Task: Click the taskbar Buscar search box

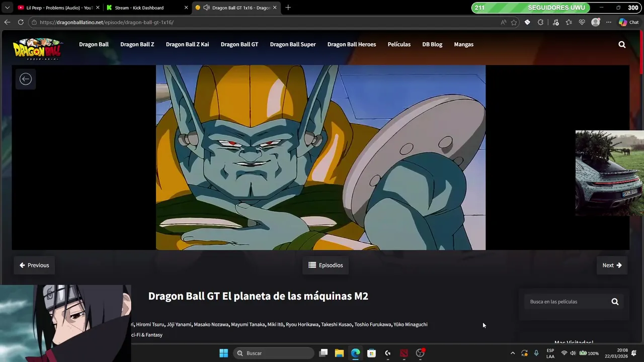Action: (x=273, y=353)
